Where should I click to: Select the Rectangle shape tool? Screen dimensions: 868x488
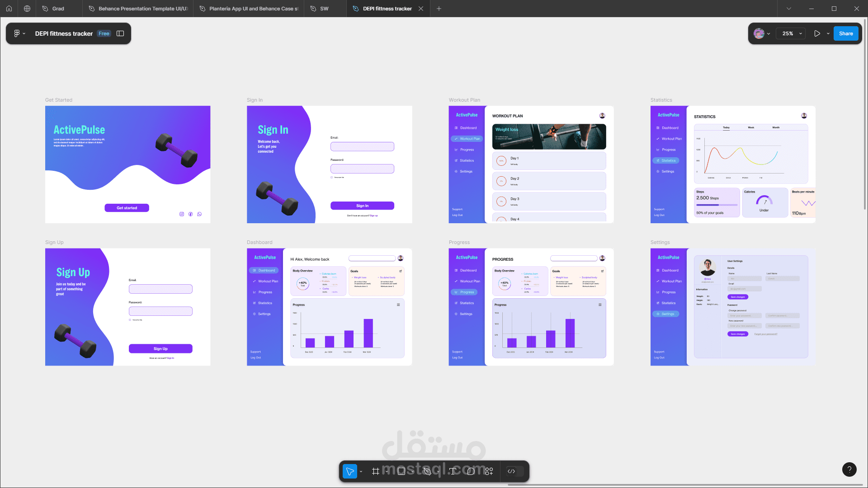click(401, 471)
